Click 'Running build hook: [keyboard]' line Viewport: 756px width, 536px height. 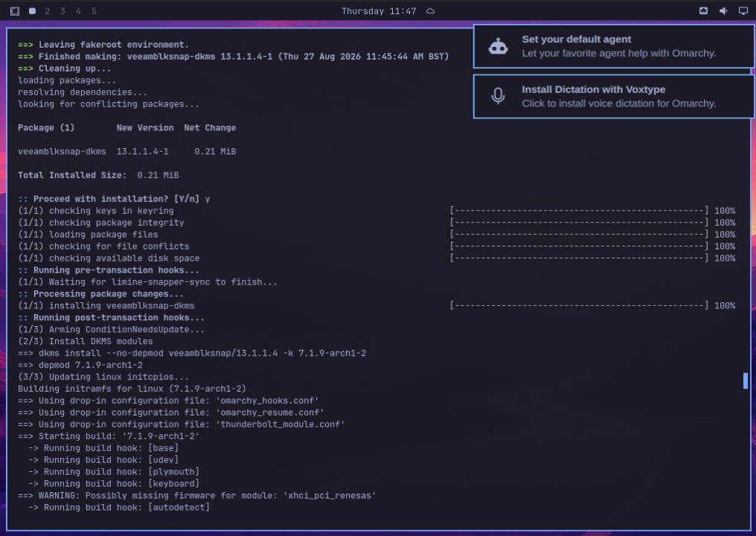coord(114,483)
